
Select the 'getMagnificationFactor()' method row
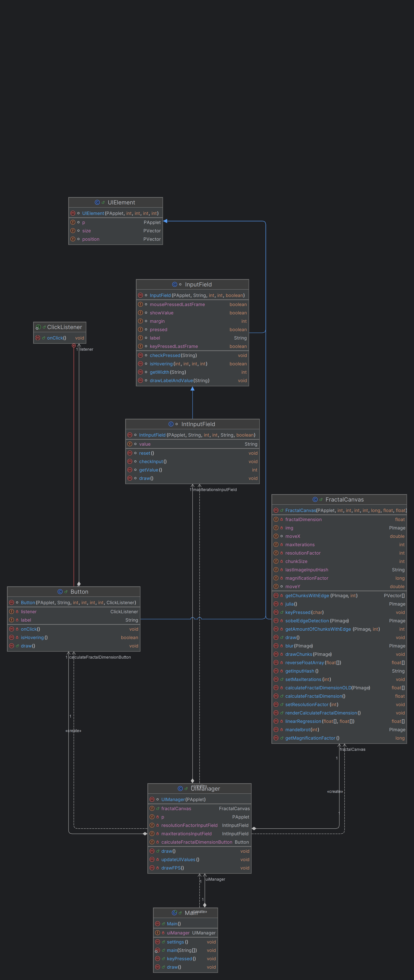pyautogui.click(x=339, y=738)
